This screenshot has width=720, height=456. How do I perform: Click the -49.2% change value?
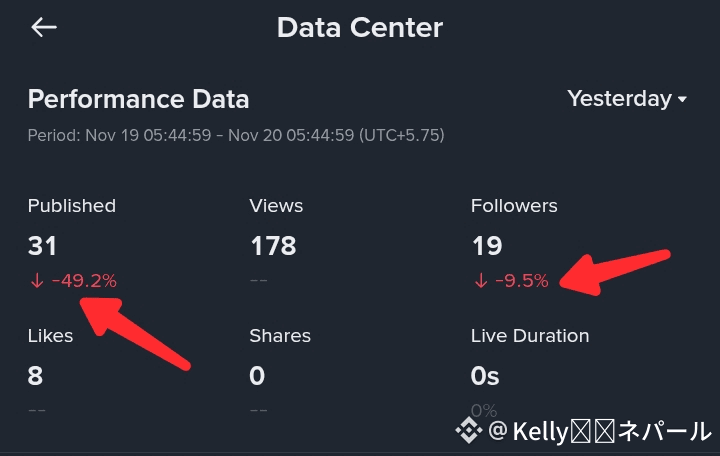tap(84, 281)
